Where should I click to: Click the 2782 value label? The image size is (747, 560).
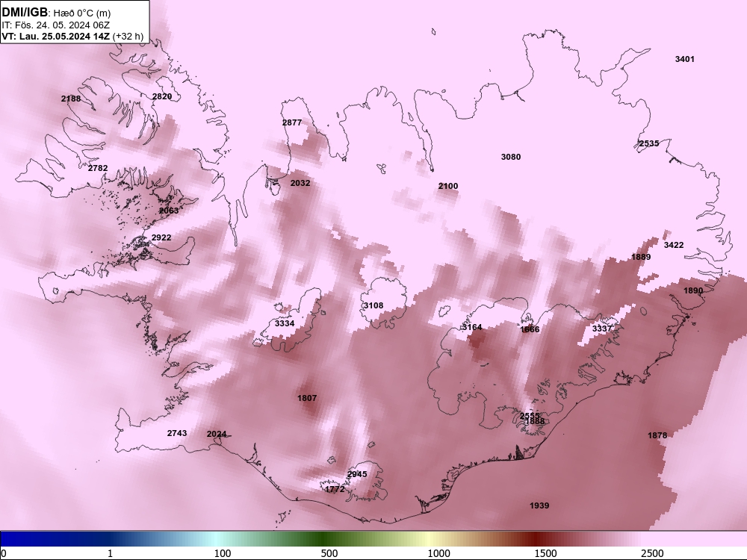pyautogui.click(x=98, y=168)
